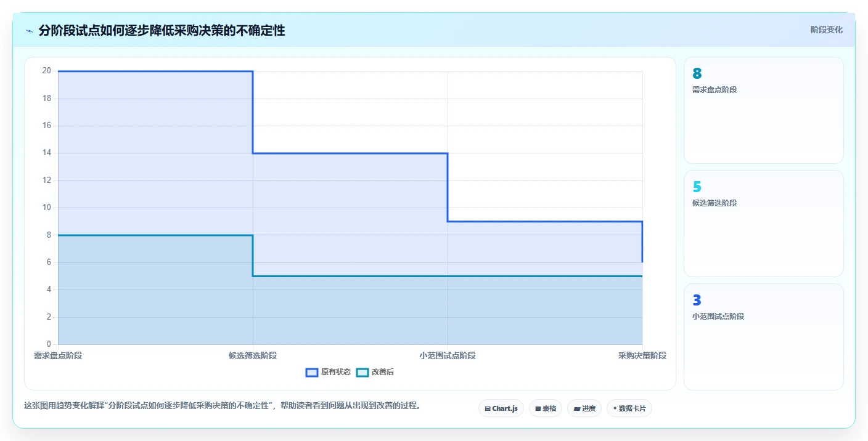Click the x-axis label 采购决策阶段
Image resolution: width=868 pixels, height=441 pixels.
[x=642, y=355]
